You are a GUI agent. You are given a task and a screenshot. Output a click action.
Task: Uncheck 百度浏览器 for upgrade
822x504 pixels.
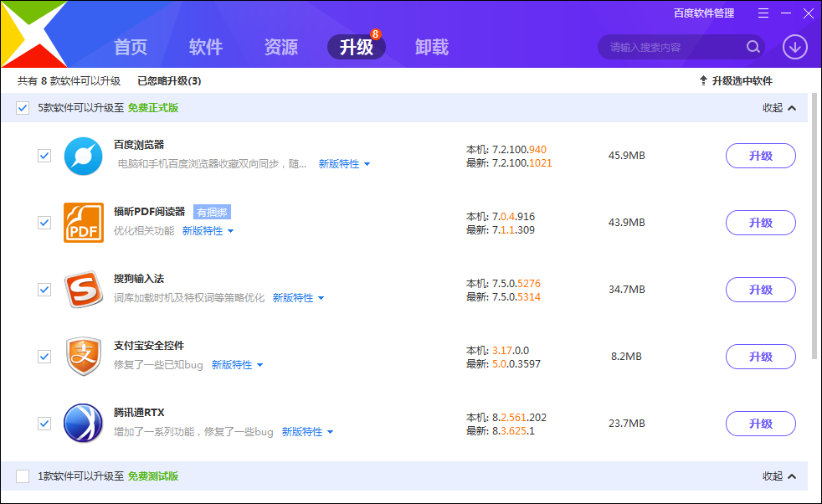point(44,156)
